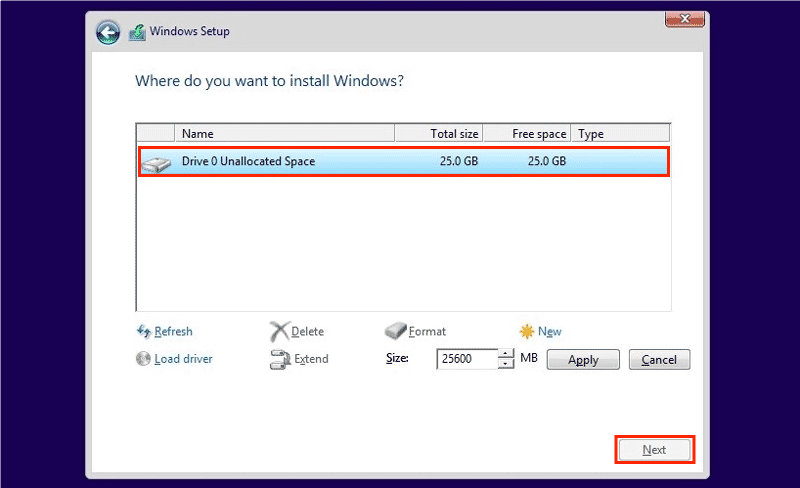Click in the Size input field

(x=467, y=359)
